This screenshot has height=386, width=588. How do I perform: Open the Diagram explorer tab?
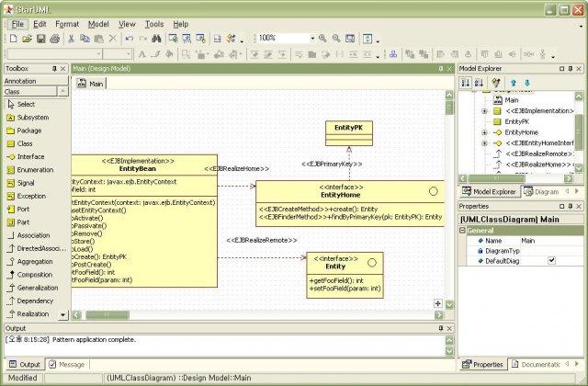(x=541, y=192)
